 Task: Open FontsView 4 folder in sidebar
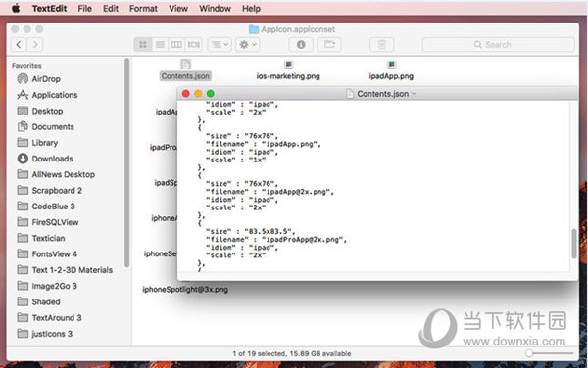[x=47, y=254]
